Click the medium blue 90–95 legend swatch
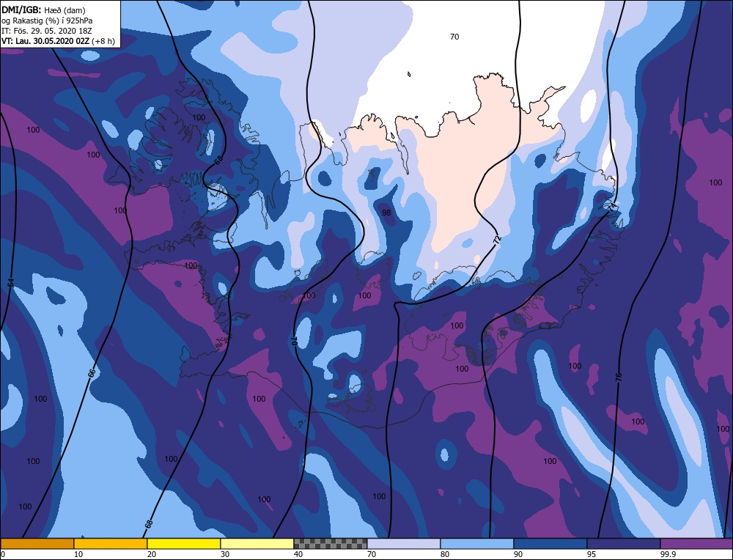This screenshot has width=733, height=560. point(550,544)
